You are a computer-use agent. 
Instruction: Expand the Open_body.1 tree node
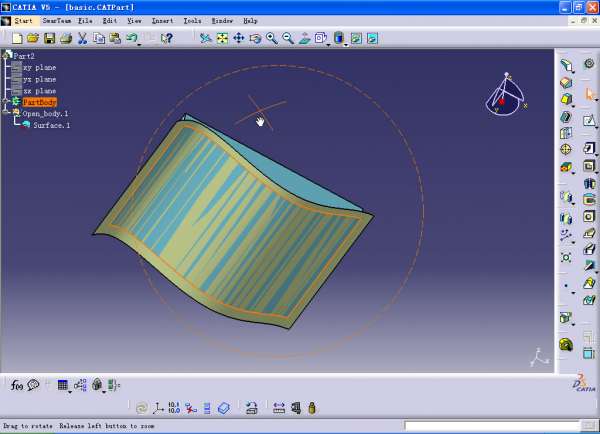tap(6, 113)
